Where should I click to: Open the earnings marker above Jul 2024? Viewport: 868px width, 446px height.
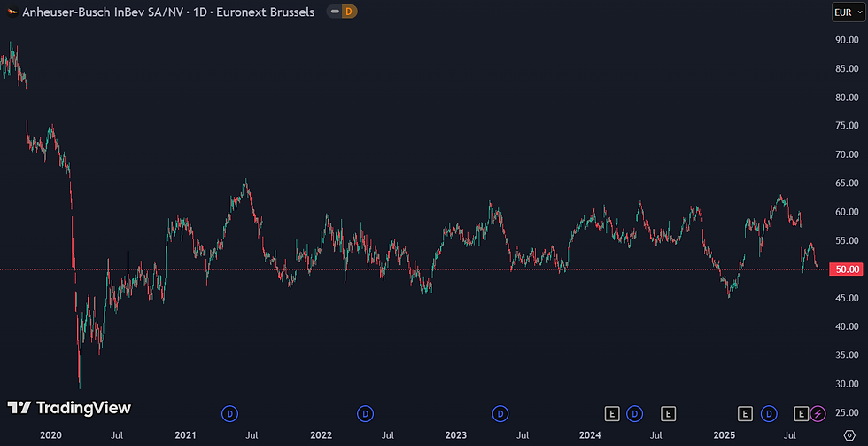pyautogui.click(x=668, y=413)
